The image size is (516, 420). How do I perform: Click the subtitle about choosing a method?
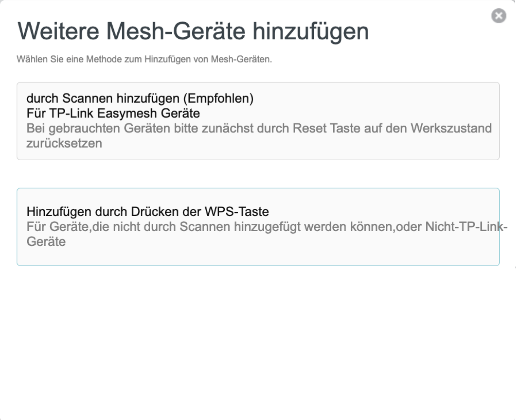144,59
